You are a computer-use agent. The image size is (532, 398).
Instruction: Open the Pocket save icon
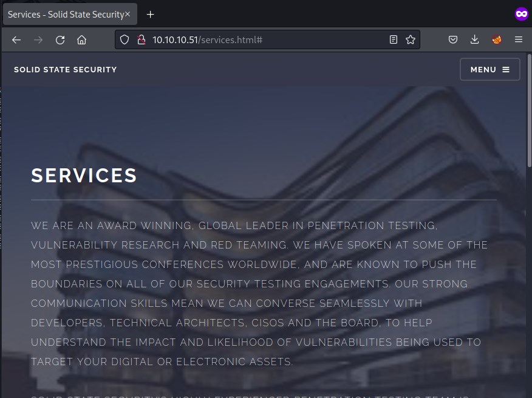pos(453,40)
